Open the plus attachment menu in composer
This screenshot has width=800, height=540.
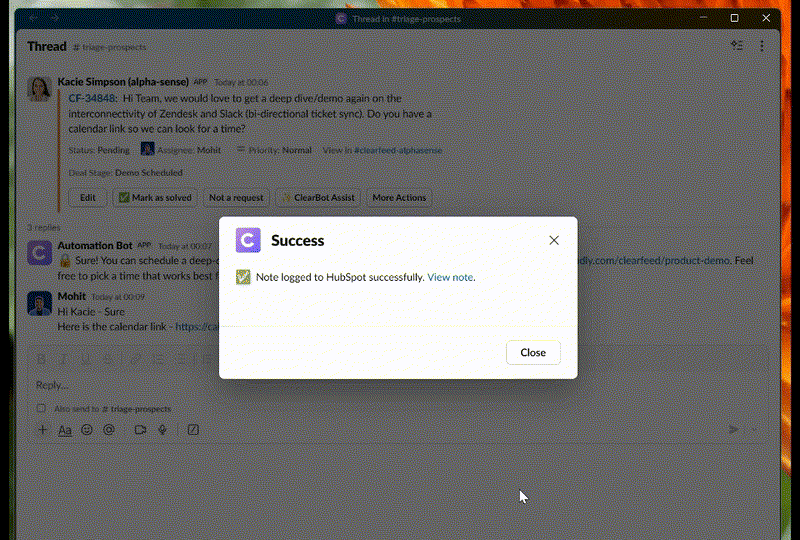(42, 430)
